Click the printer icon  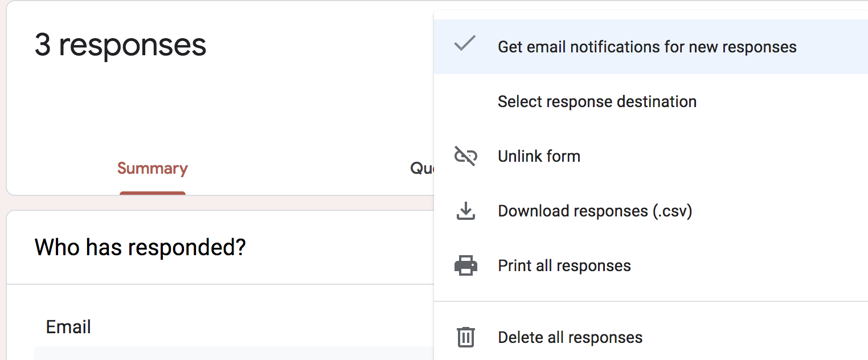[x=465, y=266]
